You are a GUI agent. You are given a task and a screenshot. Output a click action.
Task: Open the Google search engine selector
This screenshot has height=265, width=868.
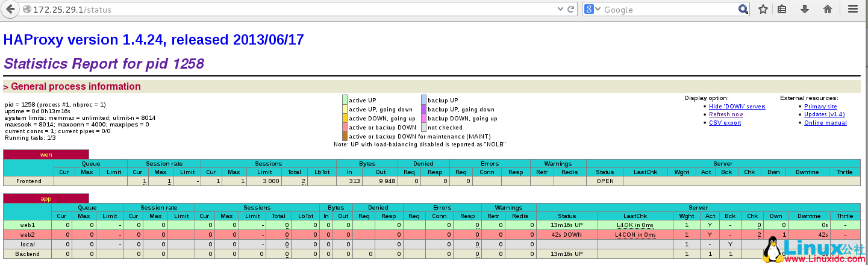coord(592,10)
